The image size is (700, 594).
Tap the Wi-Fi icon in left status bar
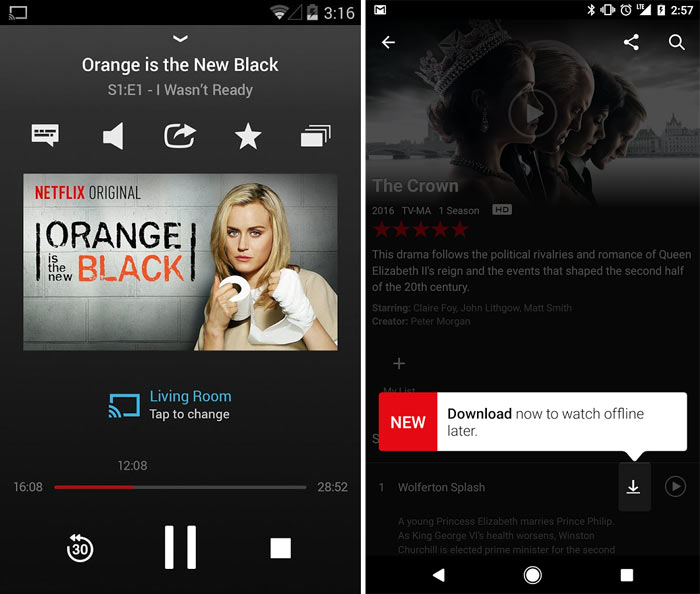coord(279,12)
